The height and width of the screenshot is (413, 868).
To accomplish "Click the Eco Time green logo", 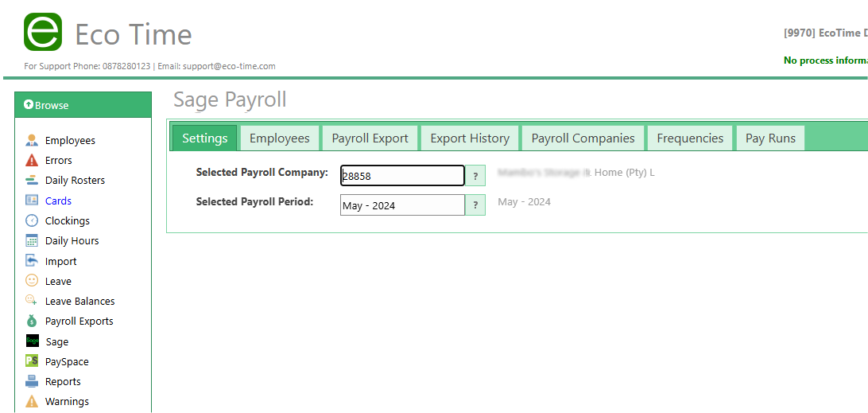I will click(x=43, y=32).
